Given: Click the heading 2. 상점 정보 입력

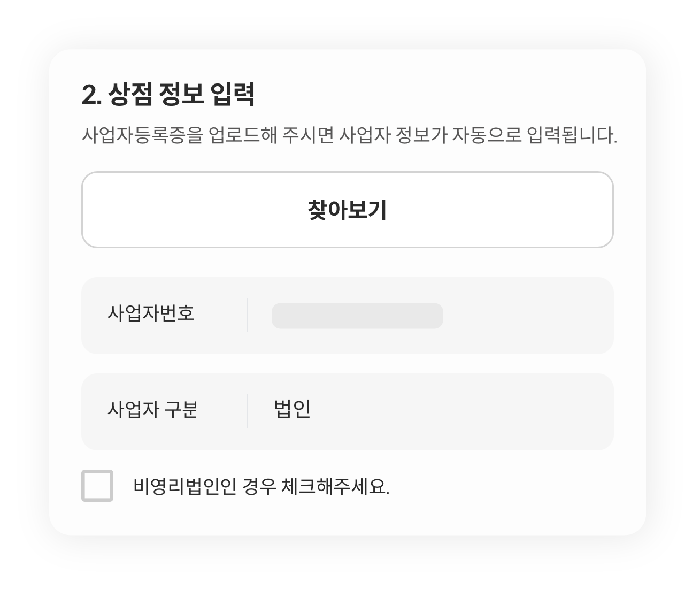Looking at the screenshot, I should (x=168, y=94).
